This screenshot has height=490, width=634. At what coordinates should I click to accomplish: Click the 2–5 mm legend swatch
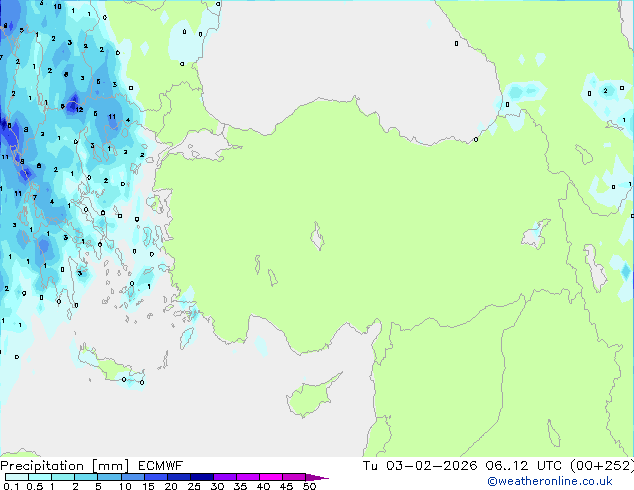point(86,477)
